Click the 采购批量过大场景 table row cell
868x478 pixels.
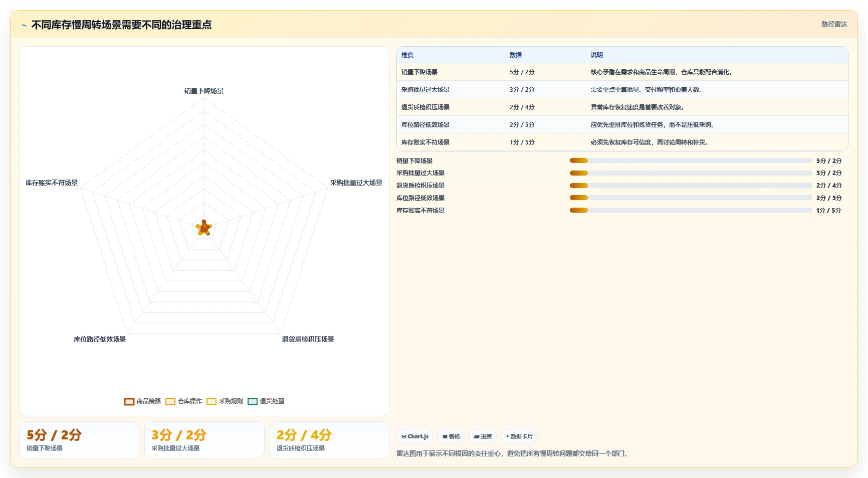tap(425, 90)
